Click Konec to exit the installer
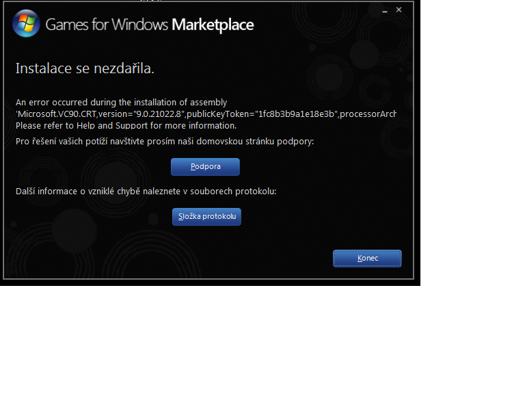Screen dimensions: 525x420 pyautogui.click(x=367, y=259)
